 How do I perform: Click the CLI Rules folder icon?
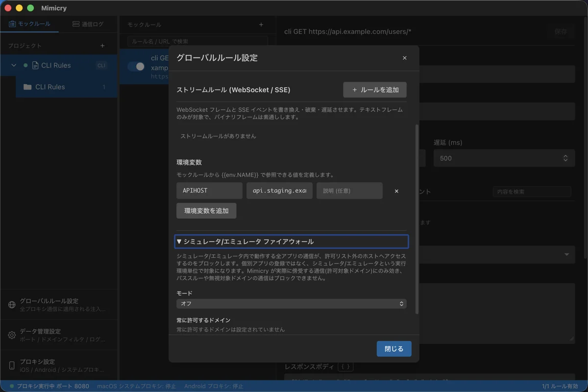27,87
